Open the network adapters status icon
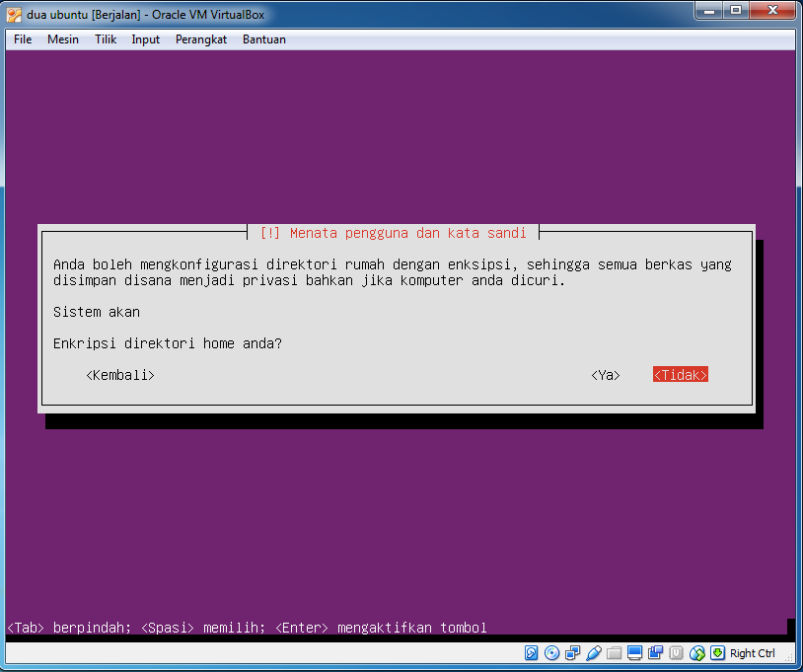Image resolution: width=803 pixels, height=672 pixels. pyautogui.click(x=572, y=653)
